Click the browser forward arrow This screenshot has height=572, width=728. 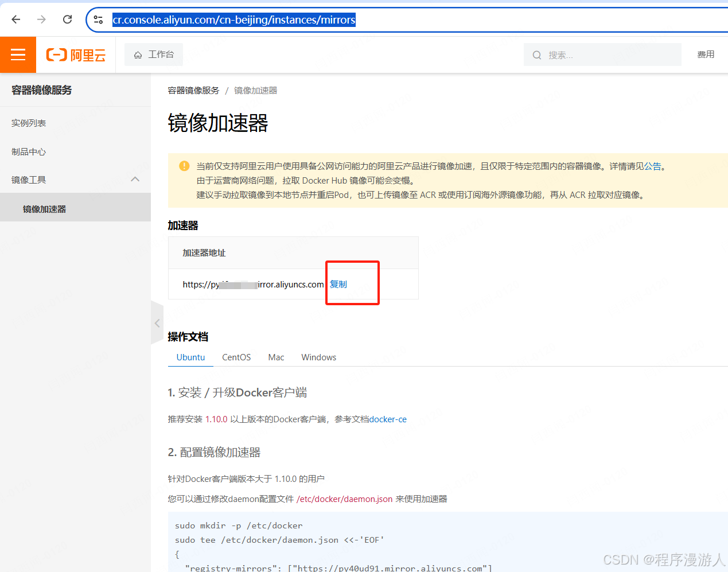point(41,20)
